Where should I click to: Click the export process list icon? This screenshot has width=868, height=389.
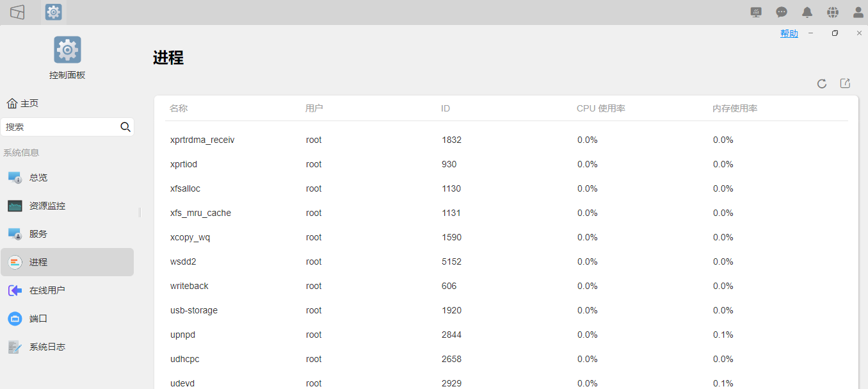pyautogui.click(x=845, y=83)
